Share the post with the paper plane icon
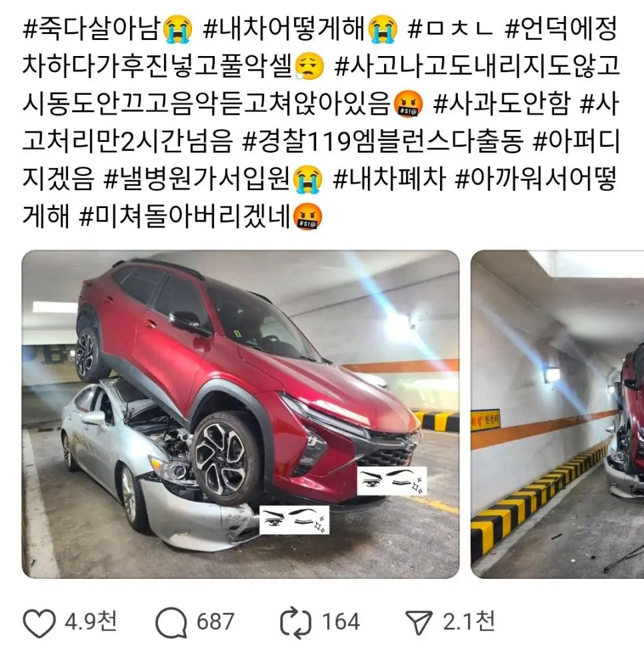 click(x=419, y=622)
